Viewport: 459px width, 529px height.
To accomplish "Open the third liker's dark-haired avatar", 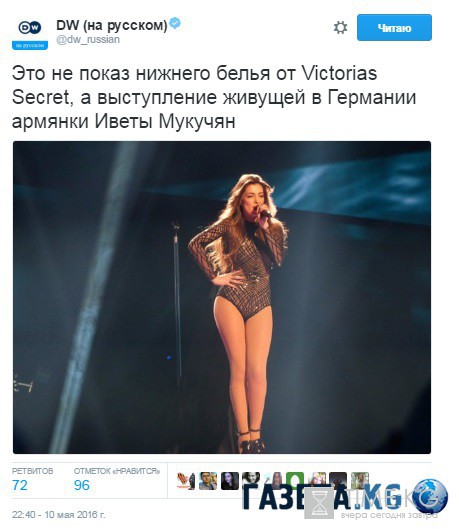I will tap(230, 481).
